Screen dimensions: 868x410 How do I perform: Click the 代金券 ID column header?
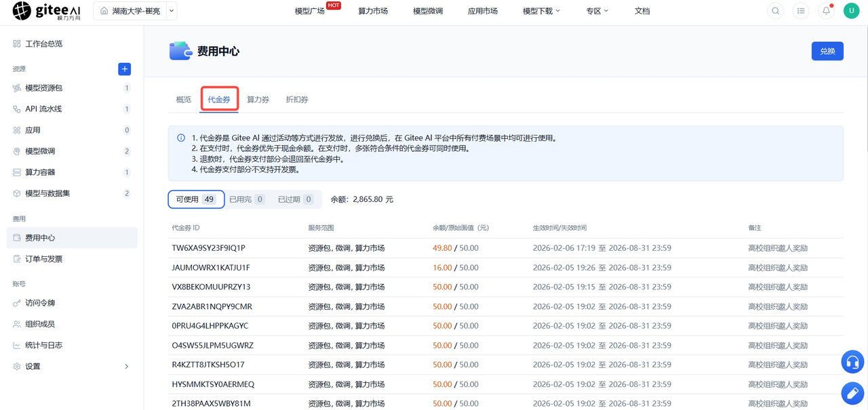[186, 228]
